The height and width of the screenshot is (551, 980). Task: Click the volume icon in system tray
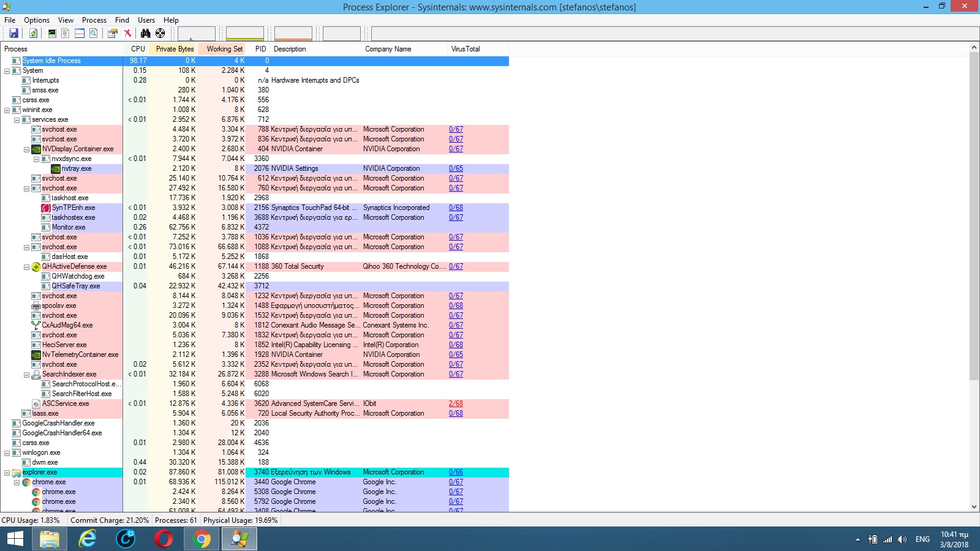pos(902,539)
